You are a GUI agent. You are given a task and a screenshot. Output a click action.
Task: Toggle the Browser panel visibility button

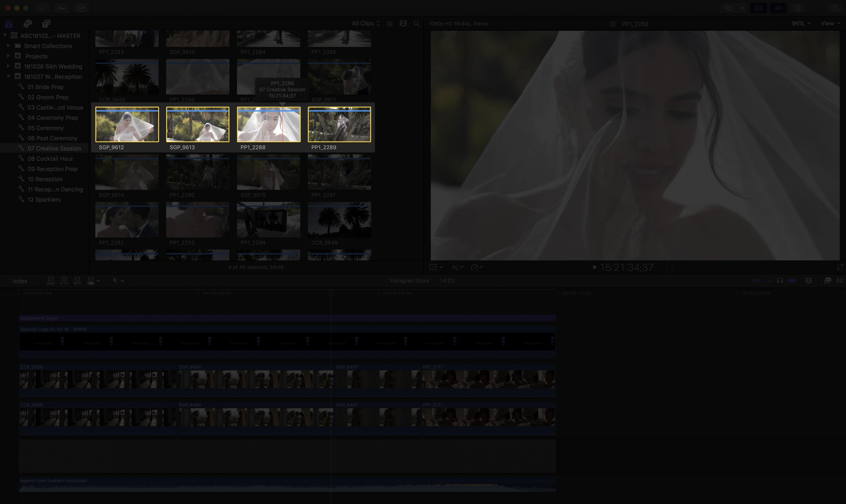(759, 8)
